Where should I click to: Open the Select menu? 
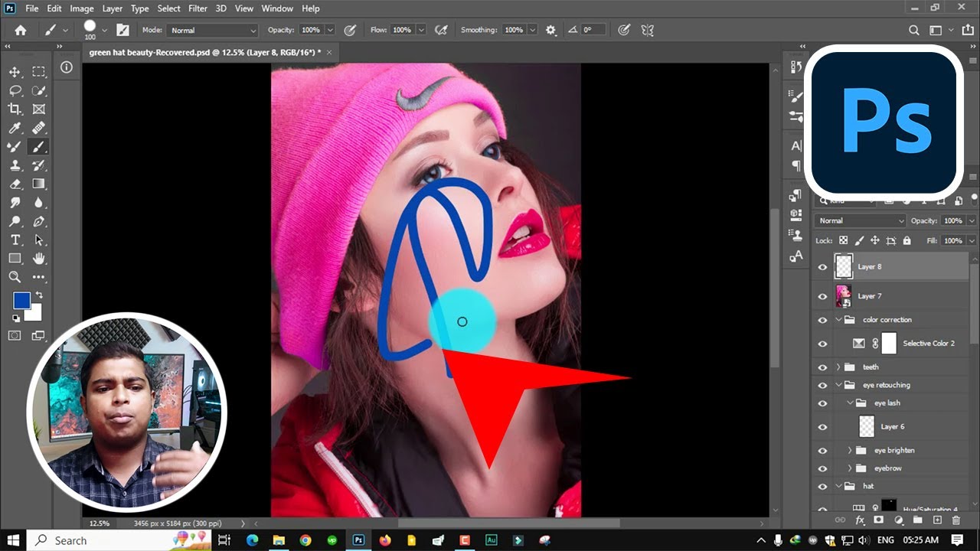(169, 8)
